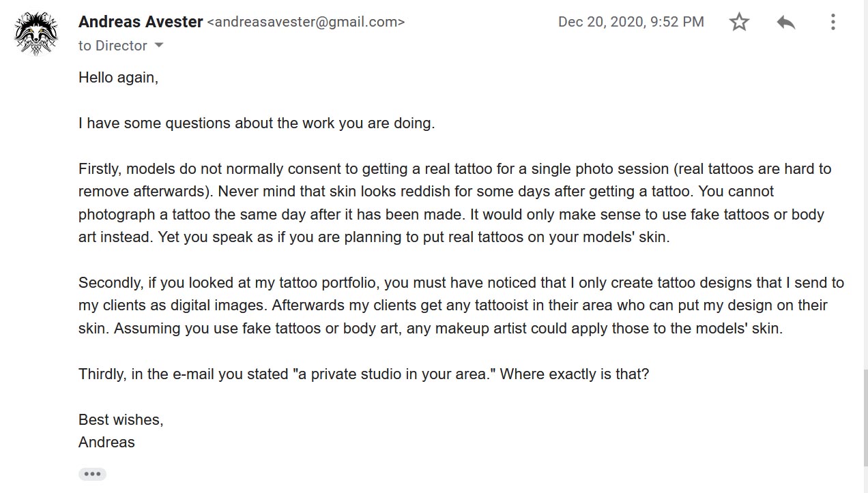This screenshot has height=493, width=868.
Task: Click the Dec 20, 2020 timestamp
Action: pyautogui.click(x=631, y=22)
